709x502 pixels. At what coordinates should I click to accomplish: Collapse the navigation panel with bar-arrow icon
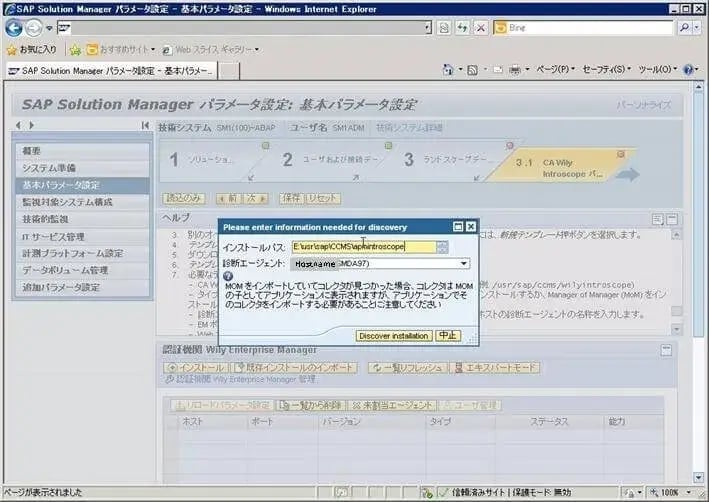(x=145, y=125)
